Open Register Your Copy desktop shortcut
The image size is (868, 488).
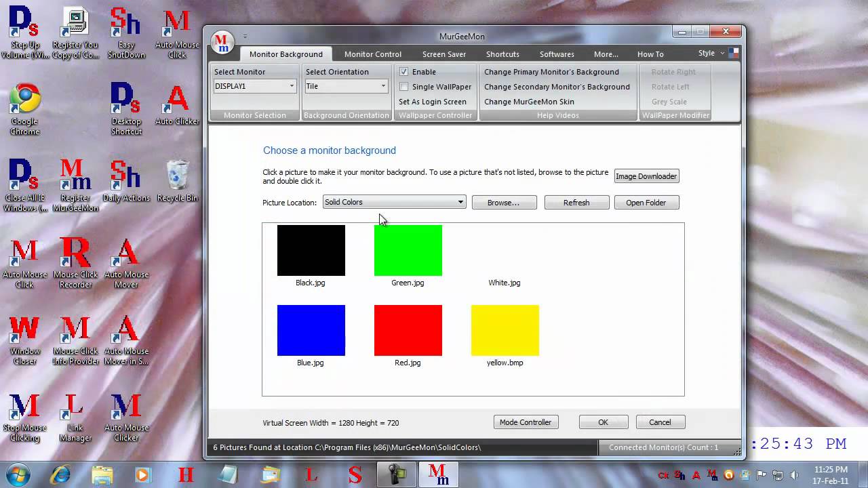pos(75,33)
